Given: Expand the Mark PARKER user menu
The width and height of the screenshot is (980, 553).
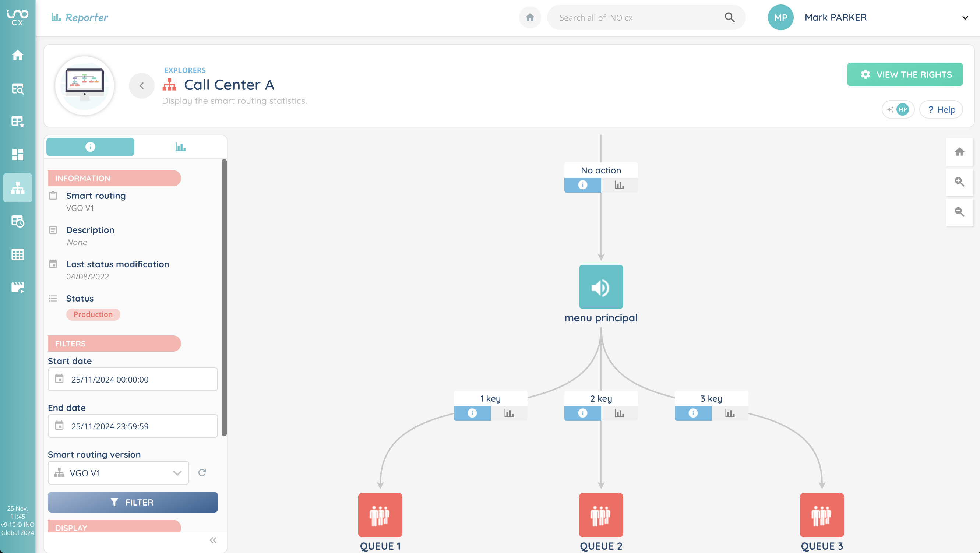Looking at the screenshot, I should pyautogui.click(x=965, y=18).
